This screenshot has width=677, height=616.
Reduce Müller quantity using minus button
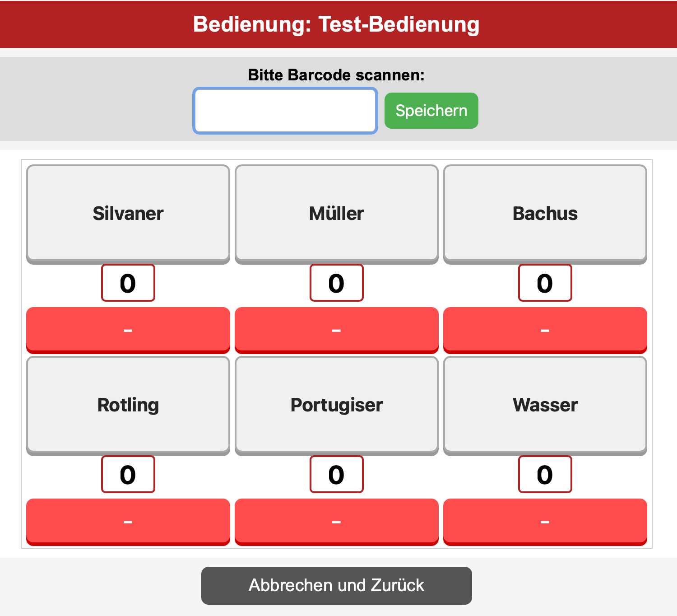point(337,330)
